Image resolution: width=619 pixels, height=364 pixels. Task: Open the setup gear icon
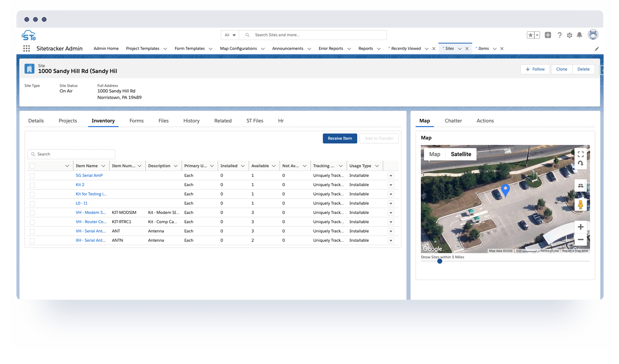569,35
